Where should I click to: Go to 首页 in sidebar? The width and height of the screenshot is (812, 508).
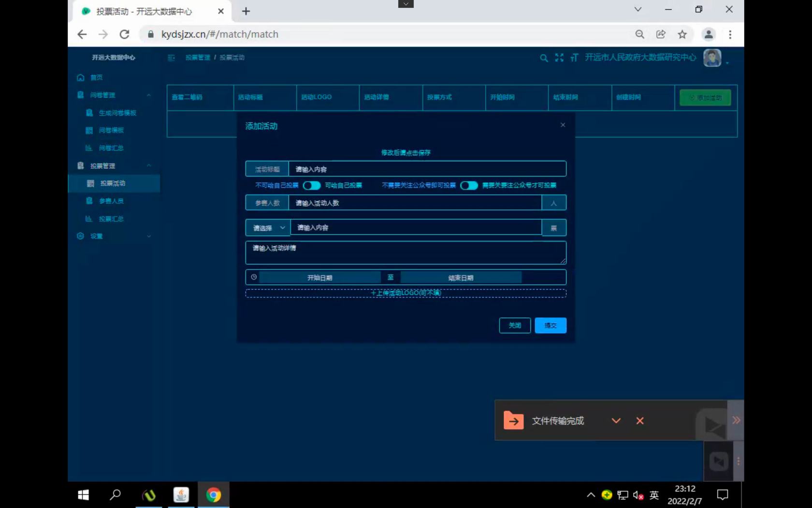click(96, 77)
